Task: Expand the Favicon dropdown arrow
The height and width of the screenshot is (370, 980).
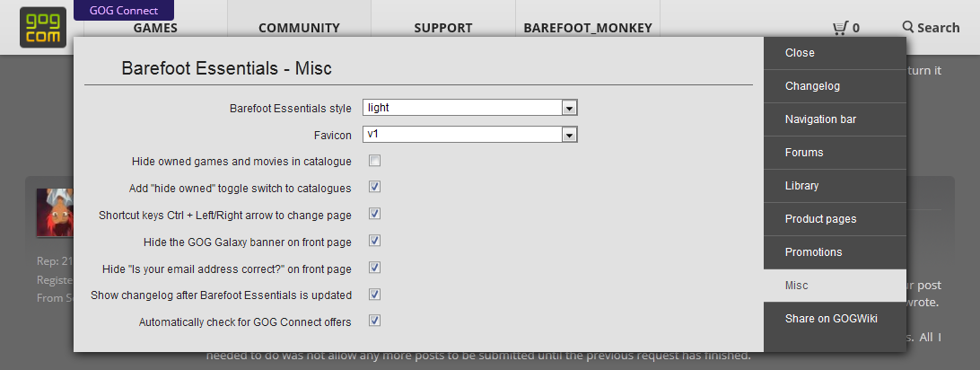Action: (569, 135)
